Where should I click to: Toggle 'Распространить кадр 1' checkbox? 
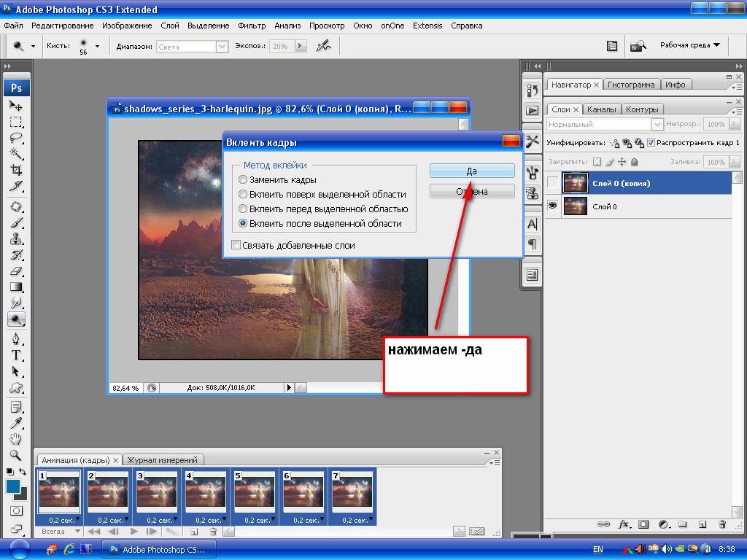(651, 142)
